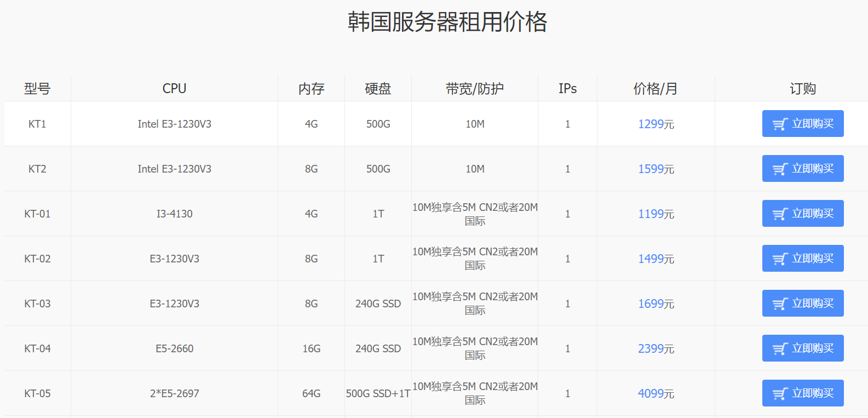Click the shopping cart icon for KT-02

[780, 259]
